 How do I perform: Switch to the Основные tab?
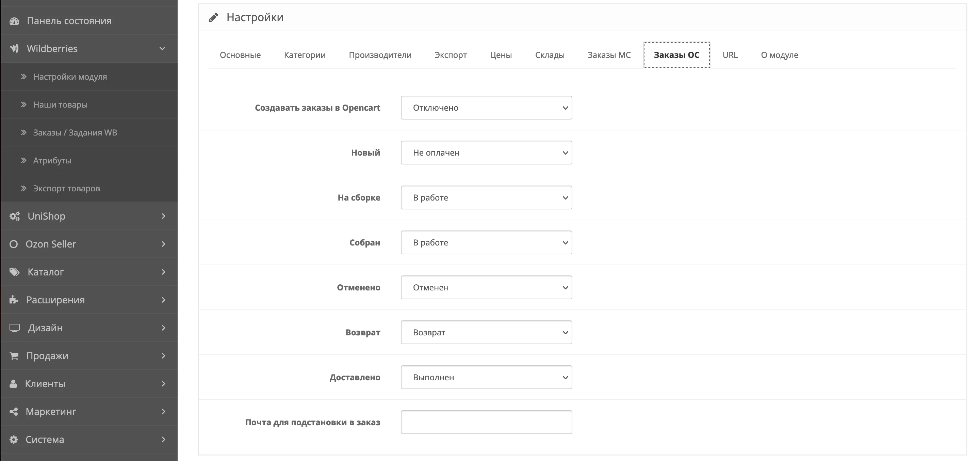tap(240, 55)
